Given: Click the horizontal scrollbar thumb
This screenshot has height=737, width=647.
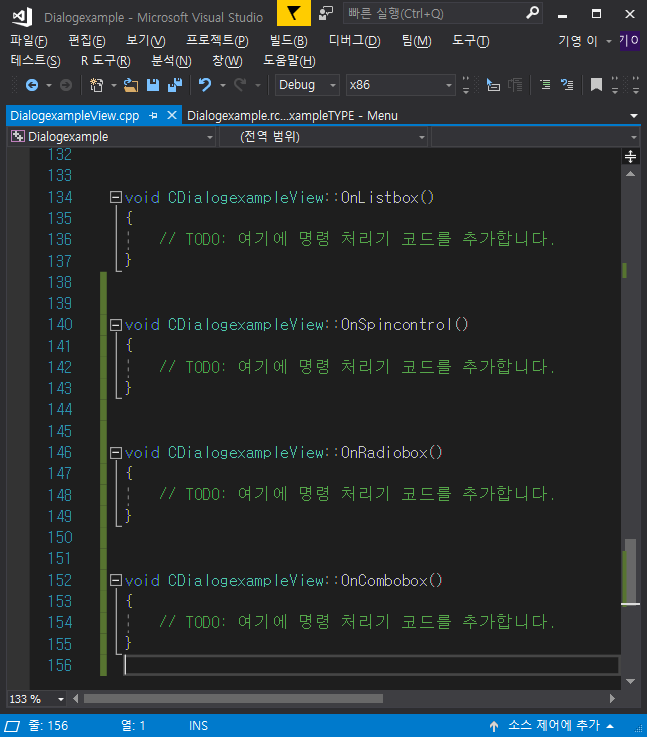Looking at the screenshot, I should coord(233,699).
